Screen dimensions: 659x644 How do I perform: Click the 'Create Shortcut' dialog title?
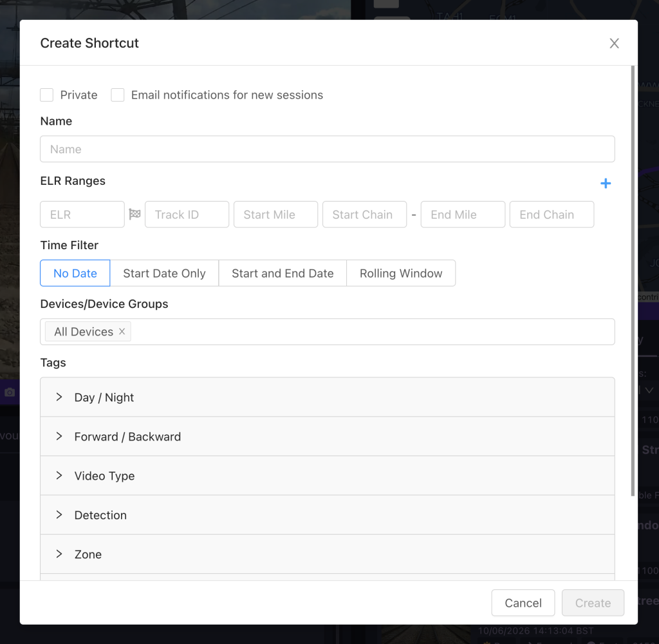(x=89, y=43)
